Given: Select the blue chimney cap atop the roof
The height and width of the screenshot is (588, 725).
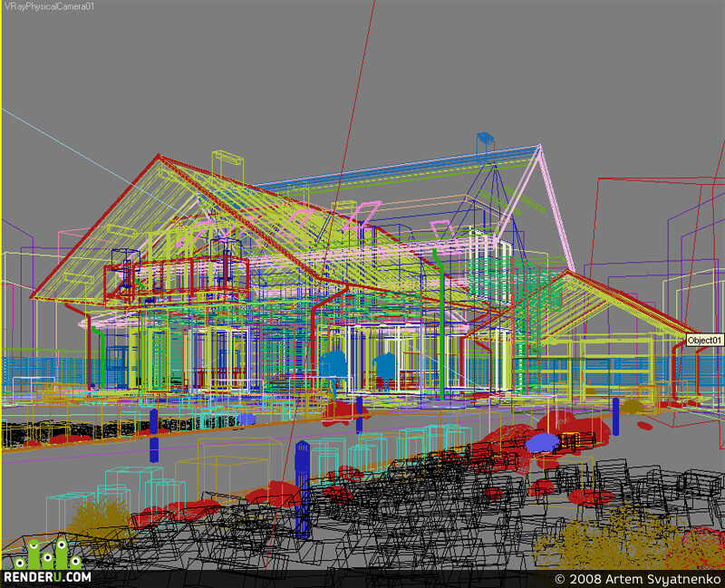Looking at the screenshot, I should (485, 138).
